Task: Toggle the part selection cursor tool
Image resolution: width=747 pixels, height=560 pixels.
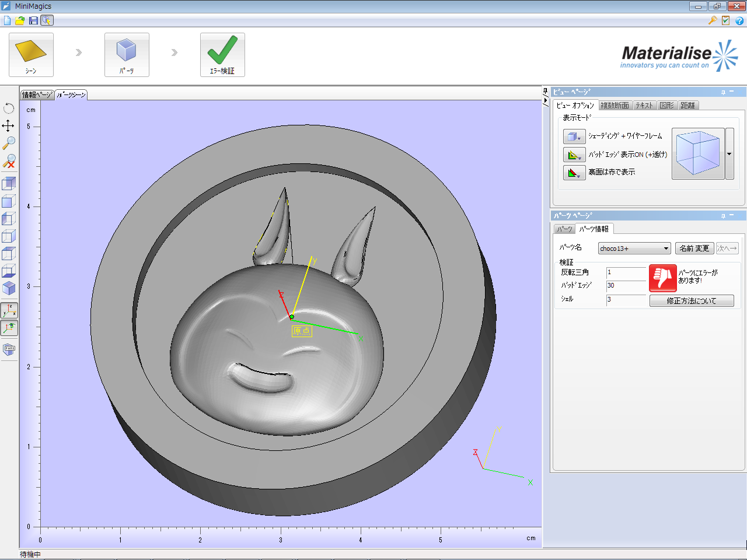Action: coord(47,20)
